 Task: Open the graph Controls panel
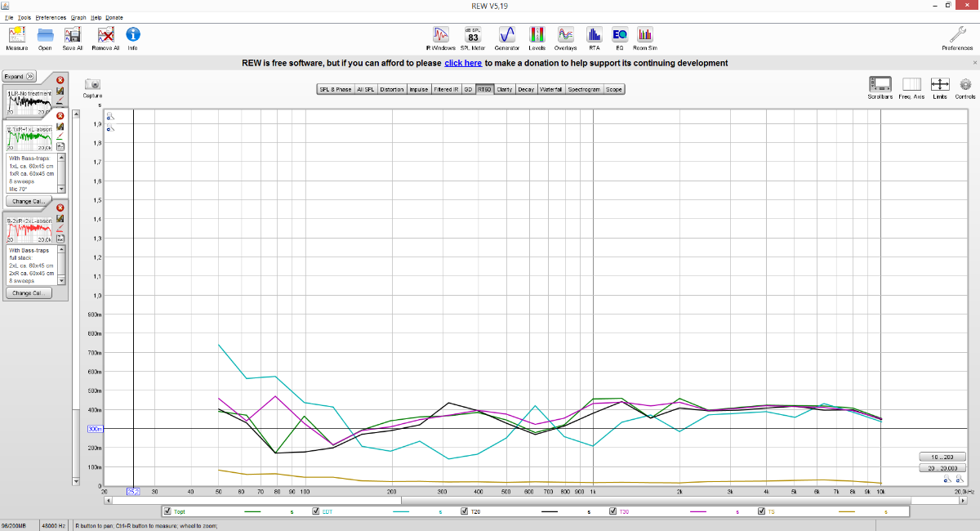pos(964,87)
